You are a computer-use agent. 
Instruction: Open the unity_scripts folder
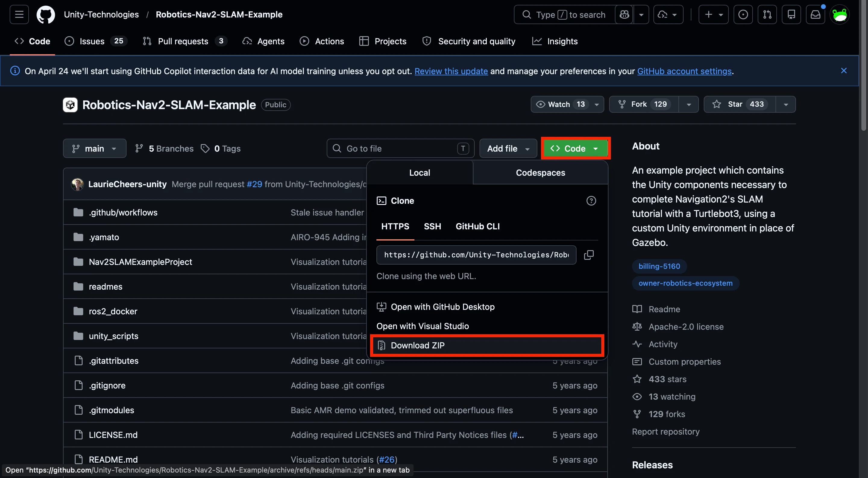click(x=114, y=336)
